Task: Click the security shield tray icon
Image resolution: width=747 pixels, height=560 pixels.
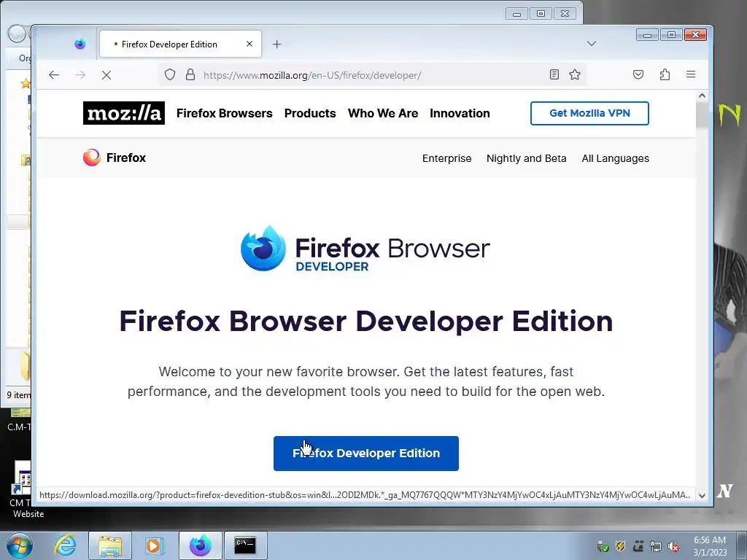Action: point(620,546)
